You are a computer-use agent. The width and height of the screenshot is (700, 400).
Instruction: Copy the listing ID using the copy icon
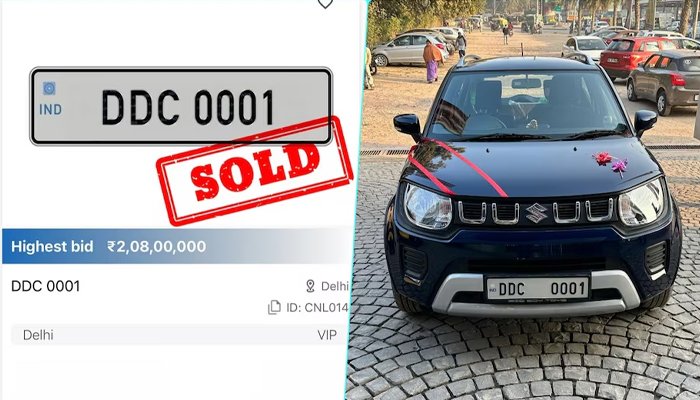click(274, 308)
